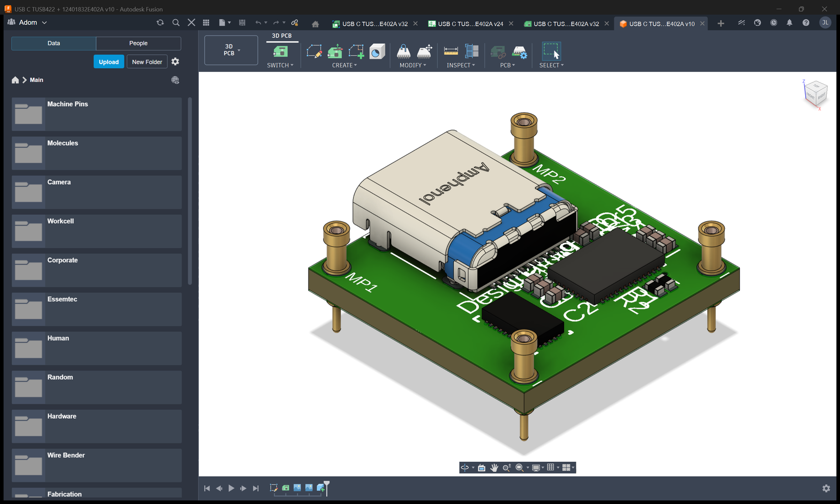Open the Help question mark menu
Viewport: 840px width, 504px height.
point(806,22)
